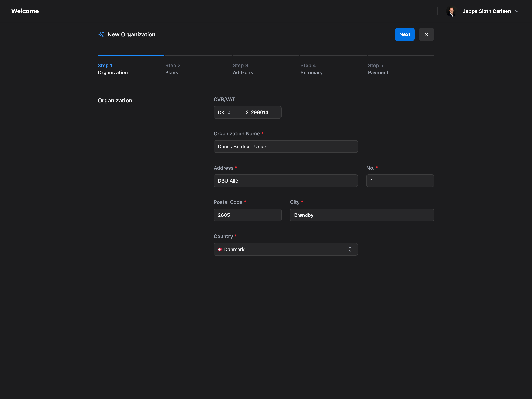Click the Welcome heading
532x399 pixels.
coord(25,11)
